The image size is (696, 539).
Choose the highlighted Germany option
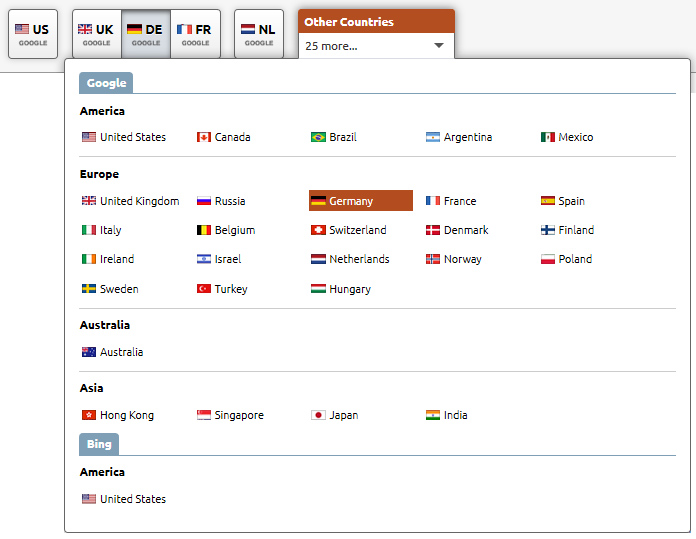(360, 201)
